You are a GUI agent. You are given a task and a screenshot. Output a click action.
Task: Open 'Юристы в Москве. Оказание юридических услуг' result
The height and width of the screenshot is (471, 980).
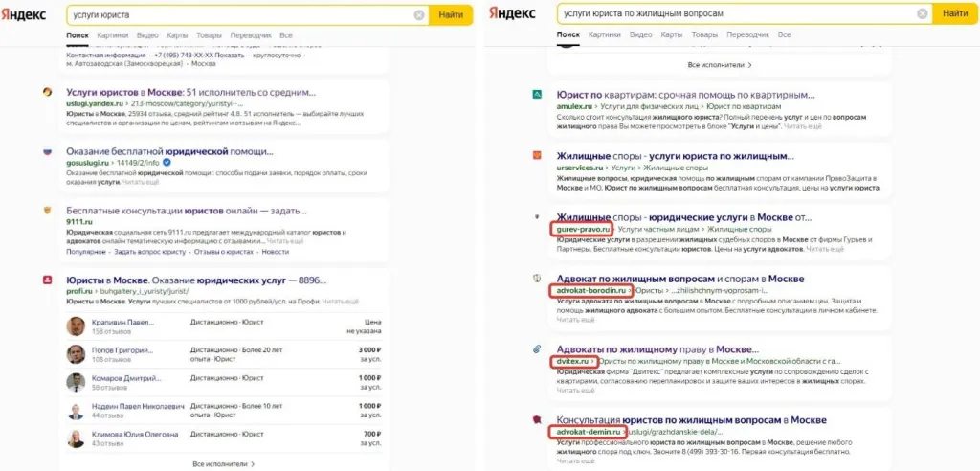tap(196, 280)
